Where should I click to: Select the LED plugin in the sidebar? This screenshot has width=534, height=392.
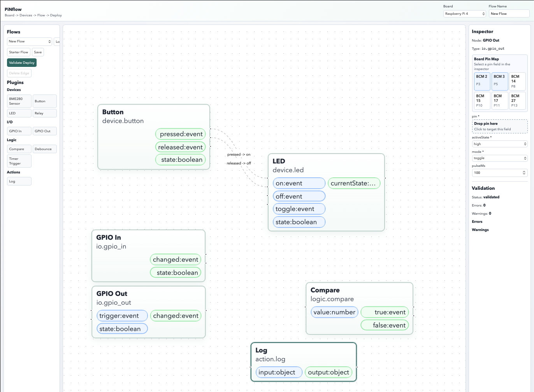pyautogui.click(x=19, y=113)
